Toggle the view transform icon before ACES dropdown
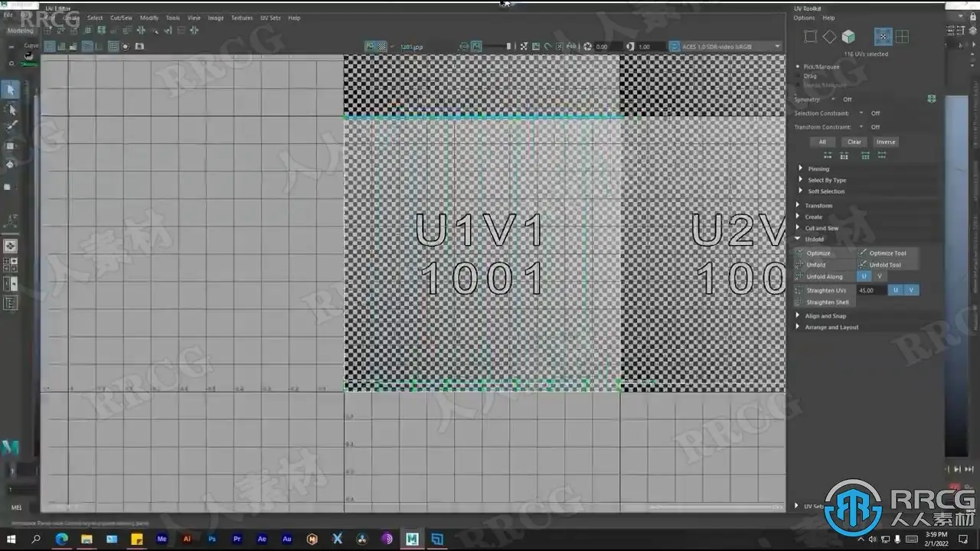This screenshot has height=551, width=980. [x=675, y=47]
